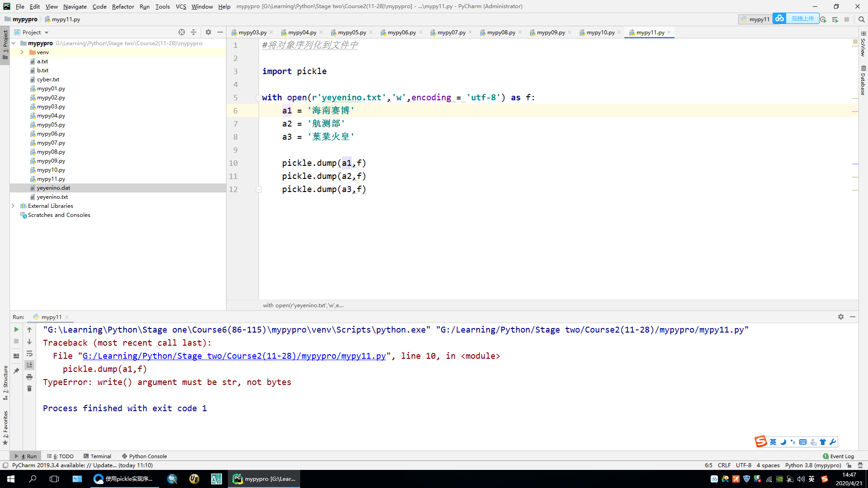The width and height of the screenshot is (868, 488).
Task: Change Python 3.8 interpreter in status bar
Action: coord(813,465)
